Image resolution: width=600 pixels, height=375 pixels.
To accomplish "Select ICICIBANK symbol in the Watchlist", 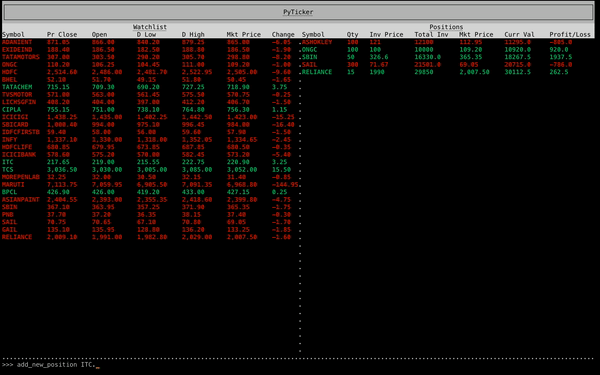I will (x=19, y=155).
